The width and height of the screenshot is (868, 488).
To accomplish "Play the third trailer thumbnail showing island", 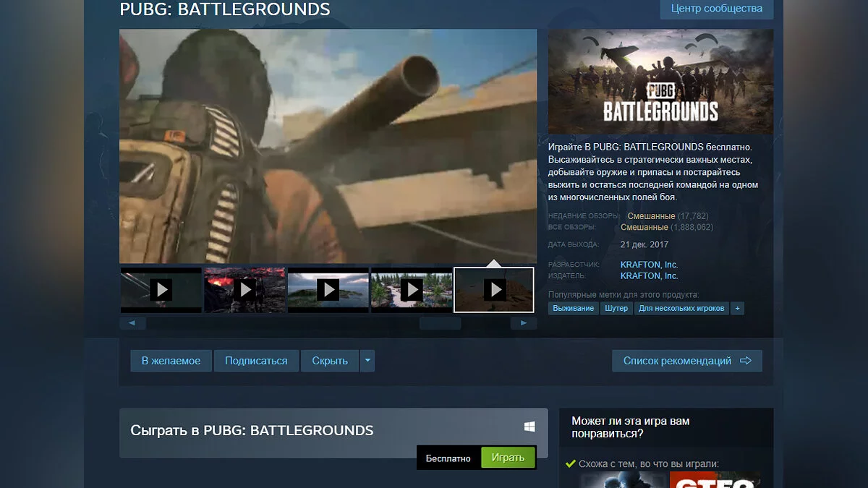I will tap(328, 290).
